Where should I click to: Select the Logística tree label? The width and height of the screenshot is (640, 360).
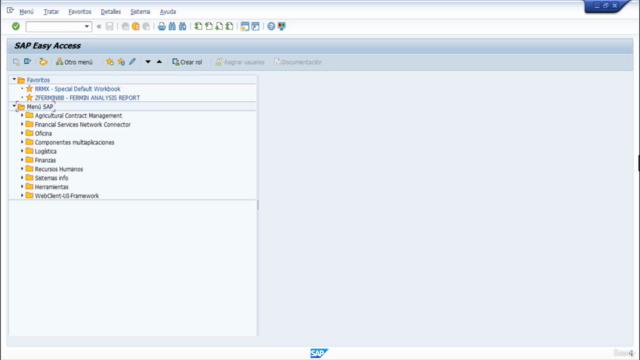point(46,151)
